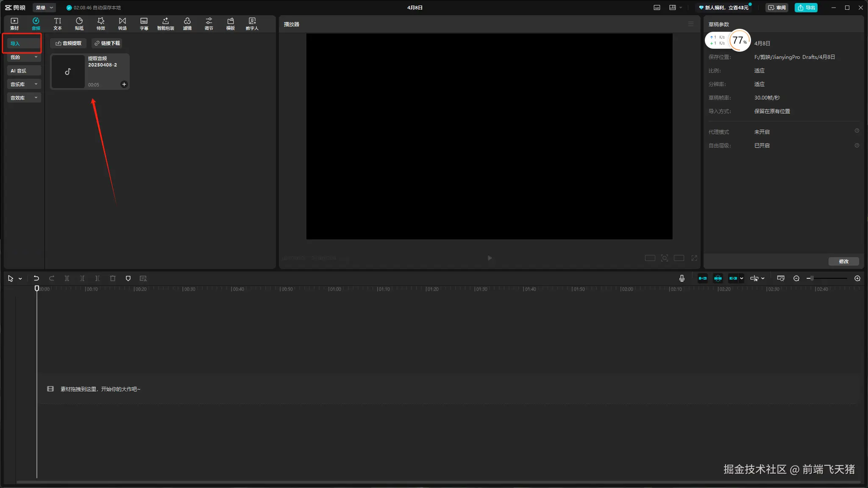Screen dimensions: 868x488
Task: Add extracted audio clip with plus button
Action: 124,84
